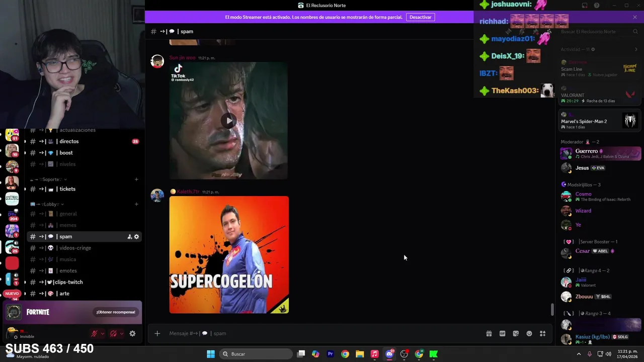This screenshot has height=362, width=644.
Task: Open Discord user settings gear
Action: pyautogui.click(x=132, y=333)
